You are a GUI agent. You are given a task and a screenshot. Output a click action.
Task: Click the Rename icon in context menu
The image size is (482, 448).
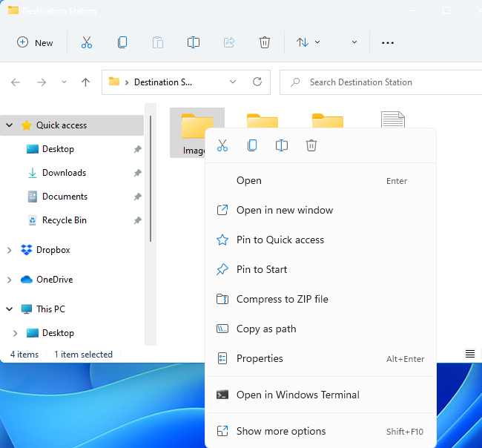point(282,146)
